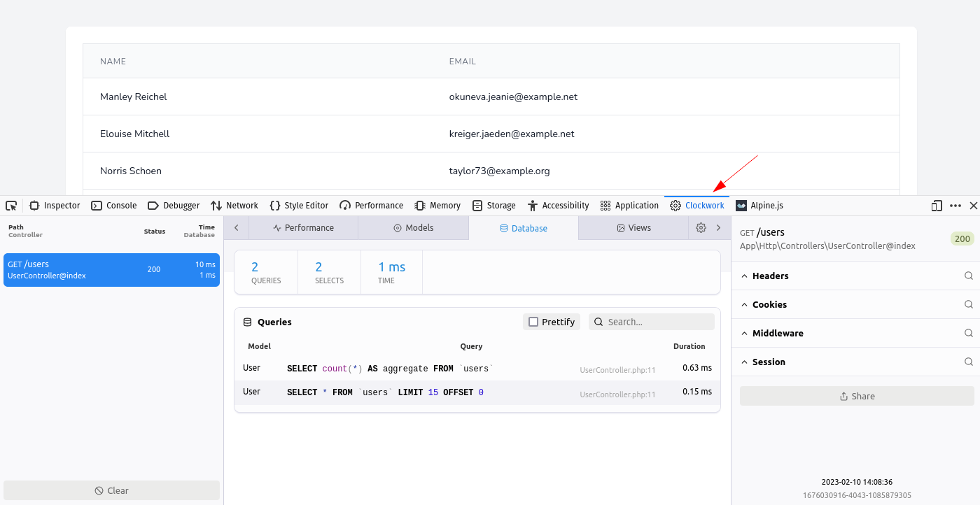Click the 2 Selects stat
This screenshot has width=980, height=505.
(x=329, y=273)
